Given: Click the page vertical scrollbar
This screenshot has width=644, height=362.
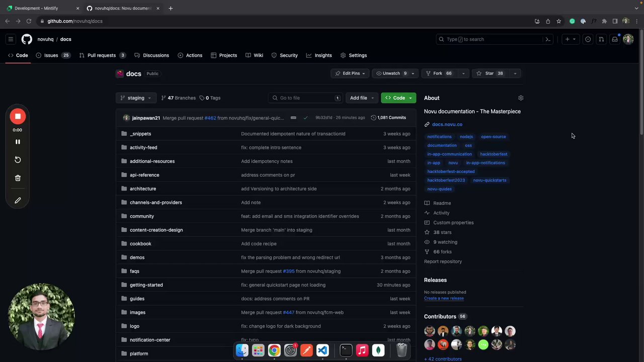Looking at the screenshot, I should tap(641, 83).
